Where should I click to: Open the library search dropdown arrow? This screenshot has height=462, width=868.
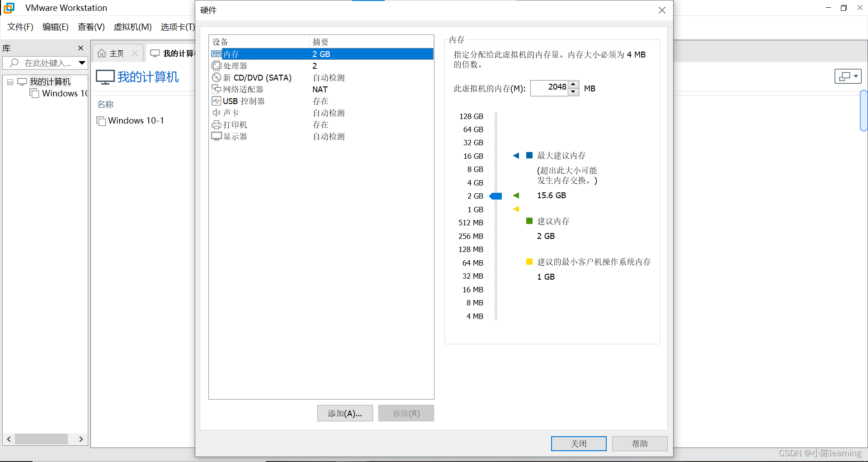pos(82,63)
